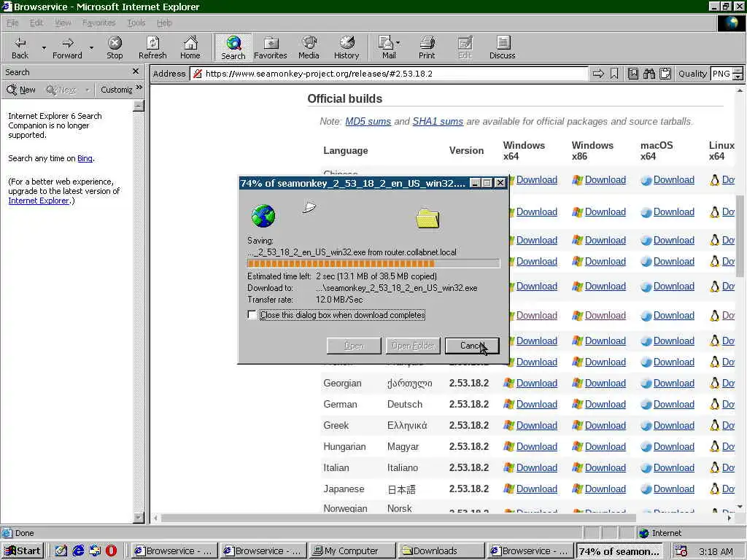This screenshot has width=747, height=560.
Task: Download Hungarian macOS x64 build
Action: [673, 446]
